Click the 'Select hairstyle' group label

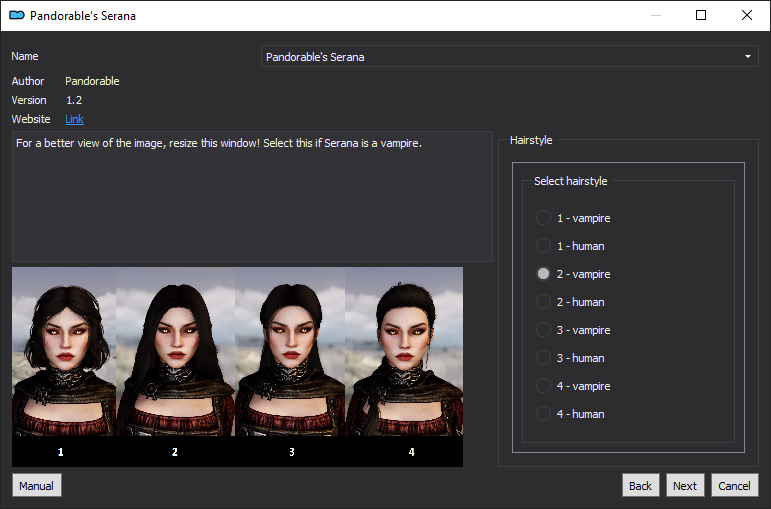point(571,181)
